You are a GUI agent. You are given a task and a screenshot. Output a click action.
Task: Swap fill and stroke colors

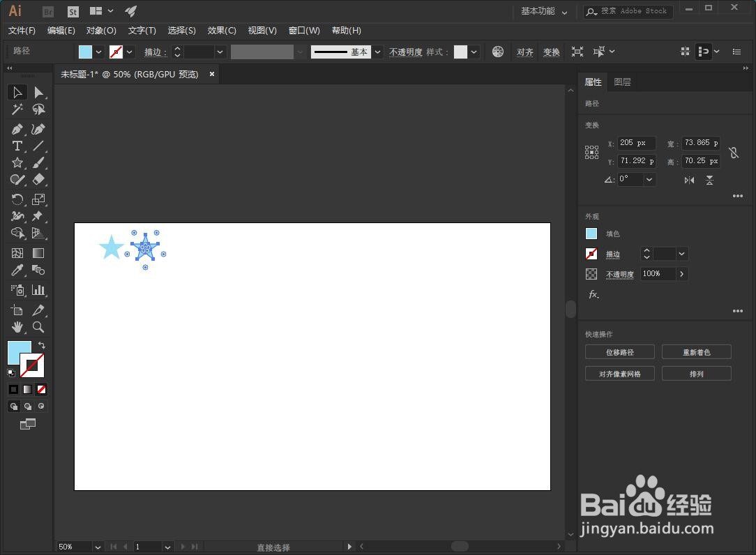pos(42,344)
